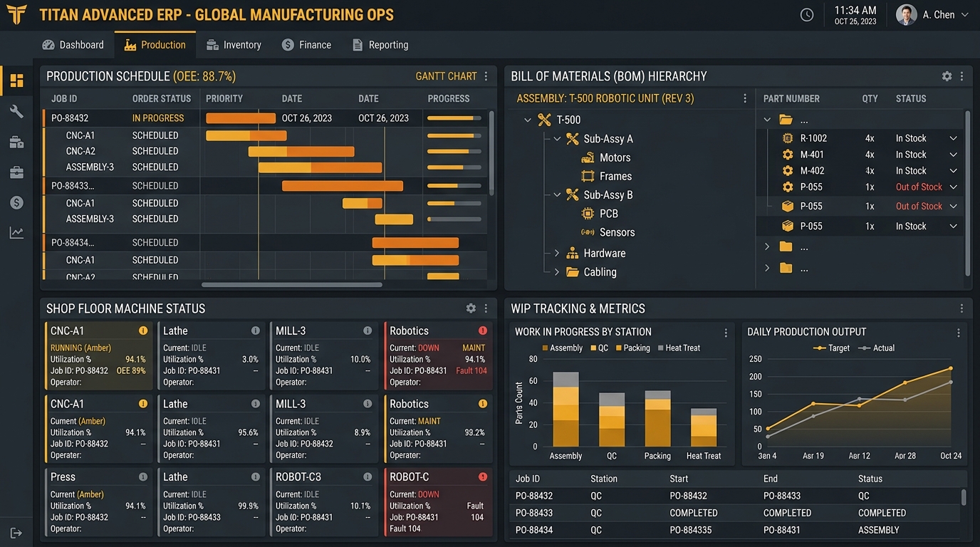Select the Motors item under Sub-Assy A
The height and width of the screenshot is (547, 980).
coord(615,157)
